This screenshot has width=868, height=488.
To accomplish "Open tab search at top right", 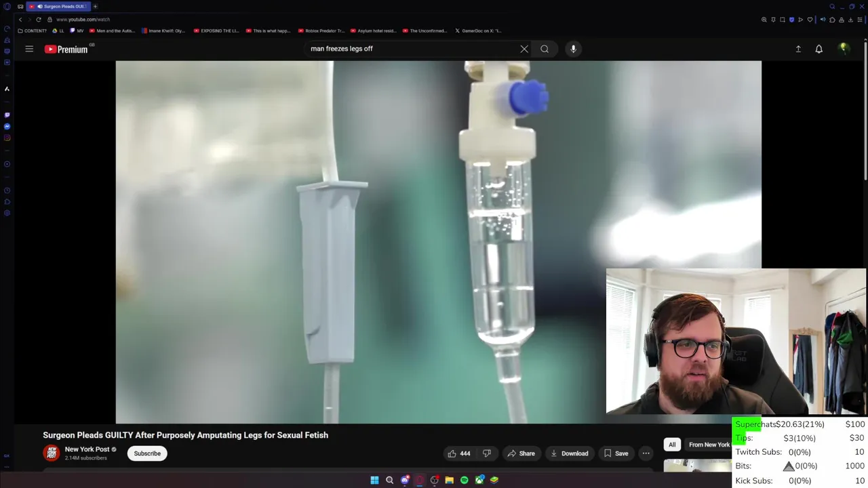I will coord(832,7).
